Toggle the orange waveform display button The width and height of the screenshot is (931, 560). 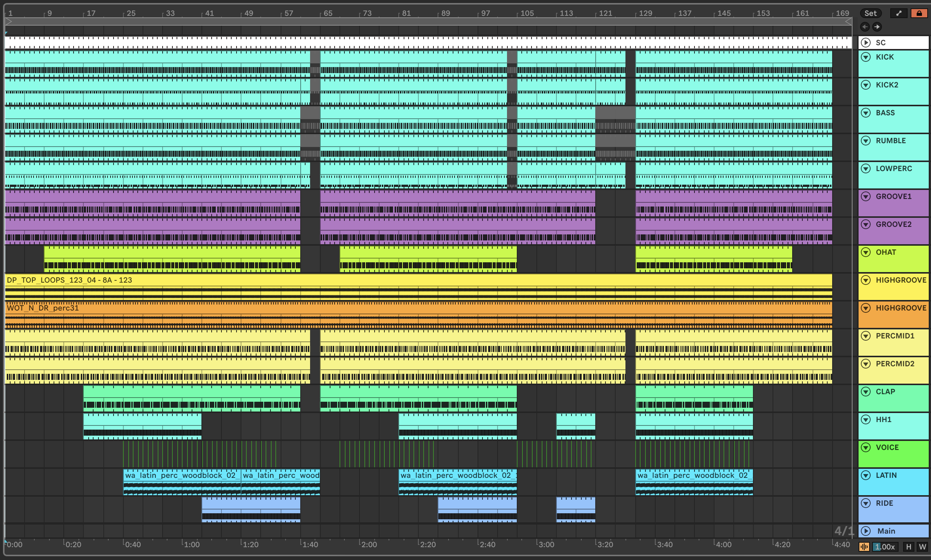tap(864, 547)
